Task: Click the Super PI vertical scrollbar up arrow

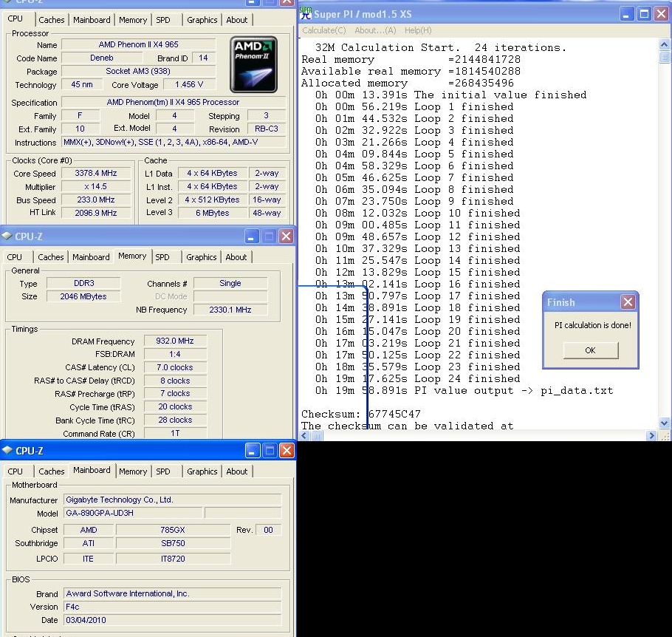Action: (664, 44)
